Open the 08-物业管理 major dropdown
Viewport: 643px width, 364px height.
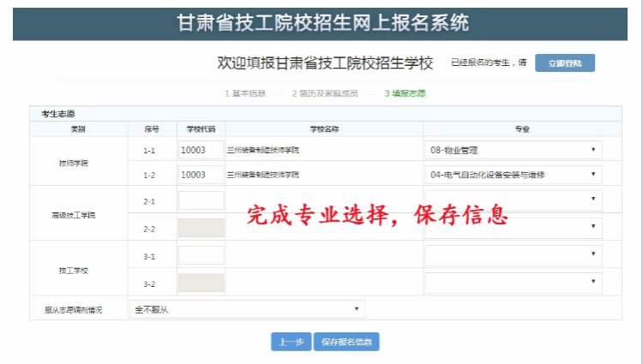click(x=513, y=150)
